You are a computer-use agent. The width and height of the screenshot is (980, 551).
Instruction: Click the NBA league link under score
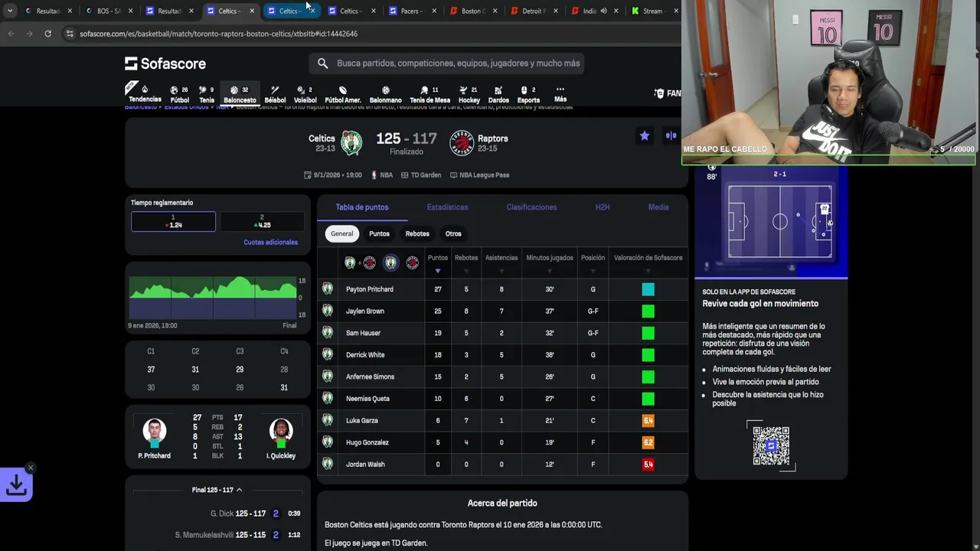[x=382, y=175]
